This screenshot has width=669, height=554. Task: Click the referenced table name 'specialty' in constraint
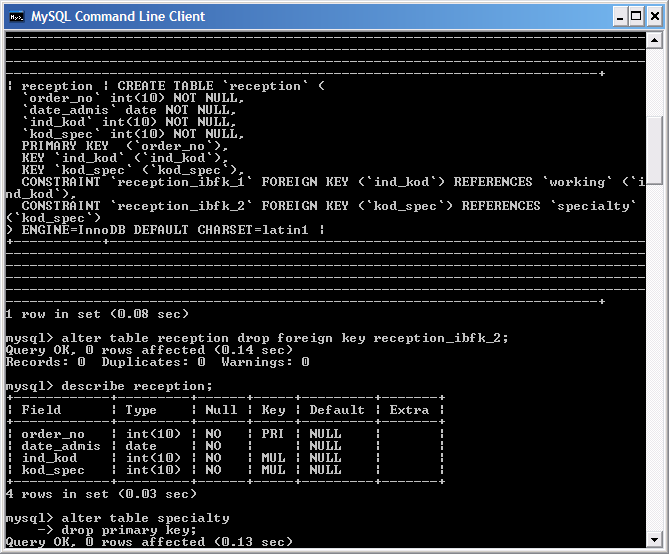tap(593, 206)
